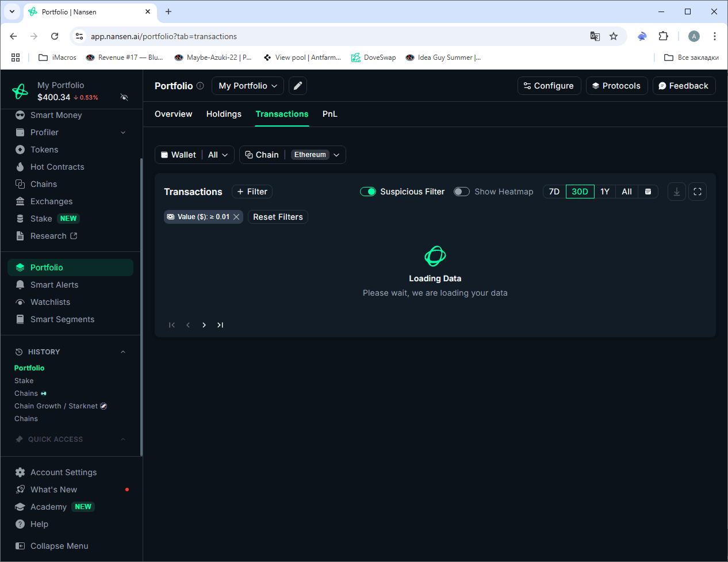728x562 pixels.
Task: Open browser extensions puzzle icon
Action: pyautogui.click(x=663, y=36)
